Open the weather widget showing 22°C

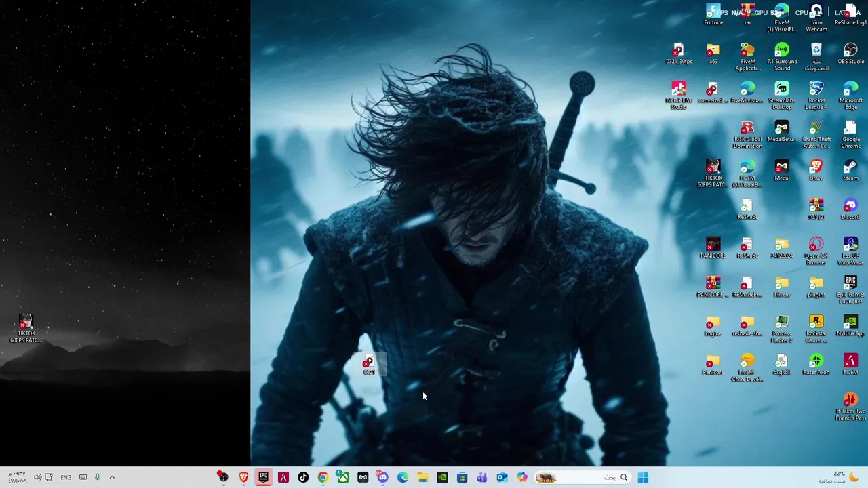click(838, 477)
